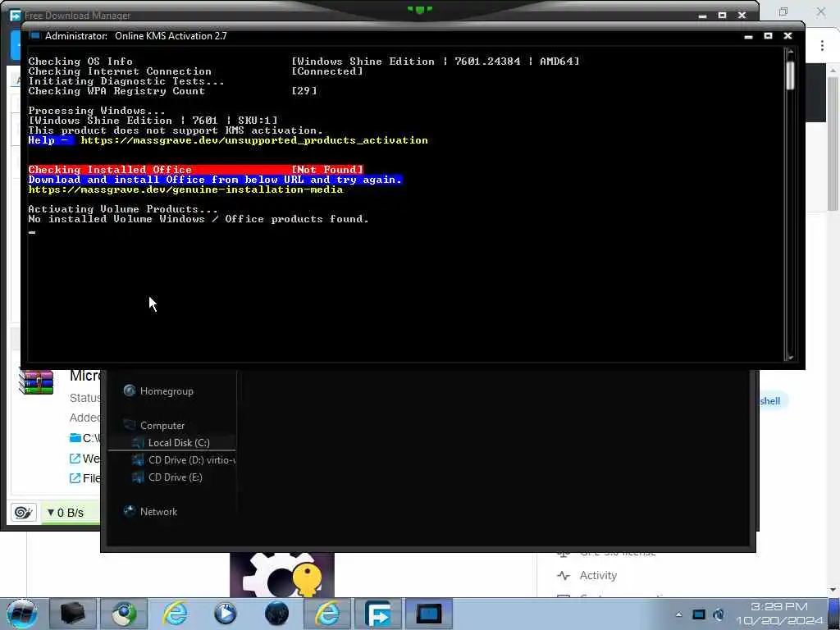Screen dimensions: 840x630
Task: Toggle snail mode in Free Download Manager
Action: tap(23, 512)
